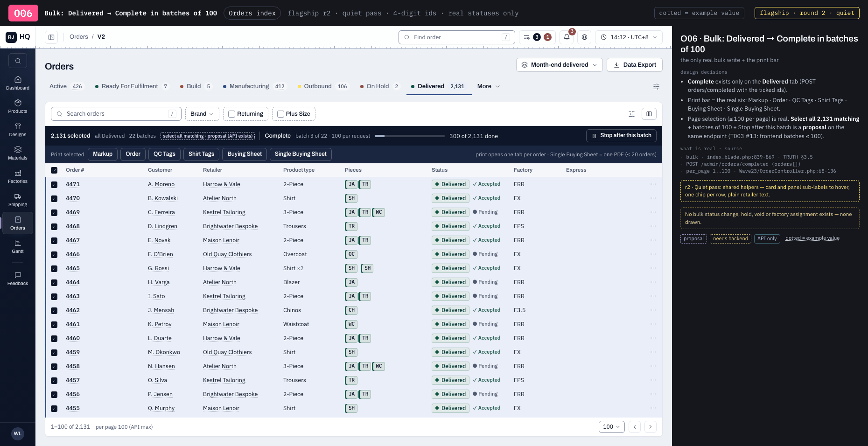Open Feedback in the sidebar
868x446 pixels.
[x=18, y=279]
